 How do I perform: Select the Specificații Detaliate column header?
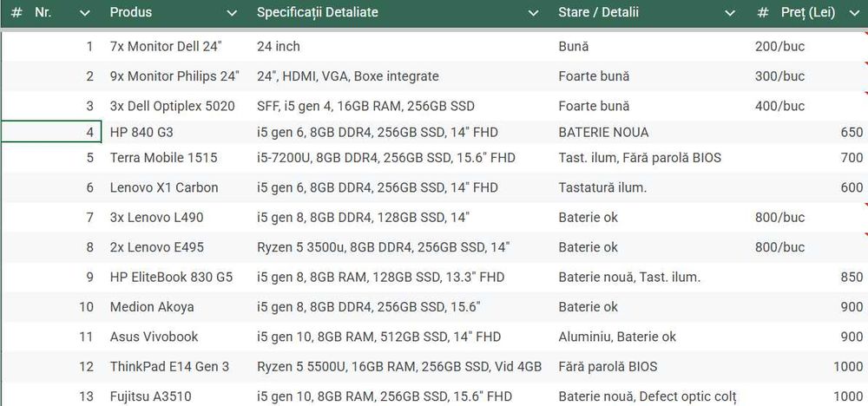pos(318,12)
